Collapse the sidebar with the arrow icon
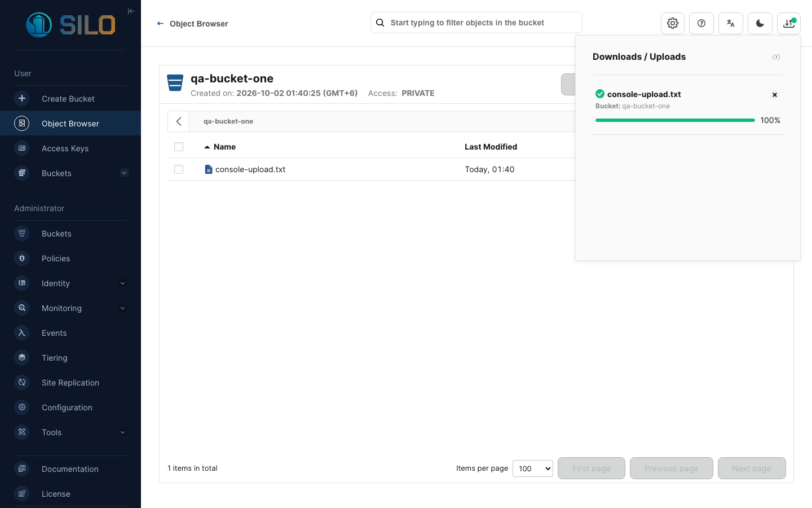 click(131, 11)
